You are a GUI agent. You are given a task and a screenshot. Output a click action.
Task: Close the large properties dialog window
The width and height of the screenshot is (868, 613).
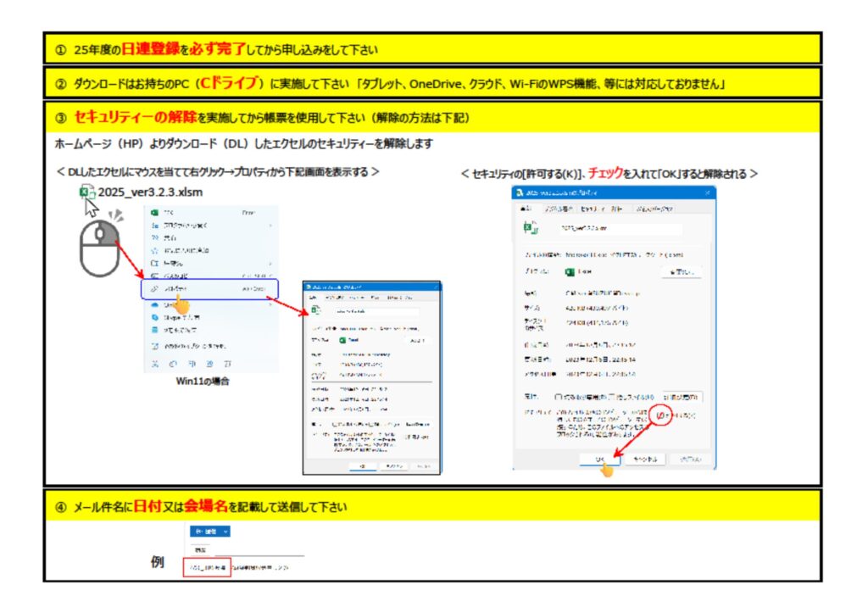pos(706,193)
